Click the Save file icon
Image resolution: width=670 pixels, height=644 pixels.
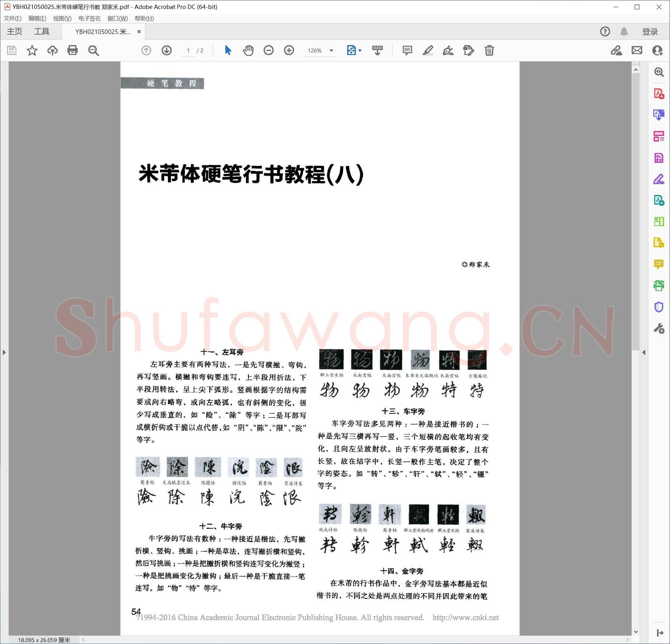click(12, 50)
